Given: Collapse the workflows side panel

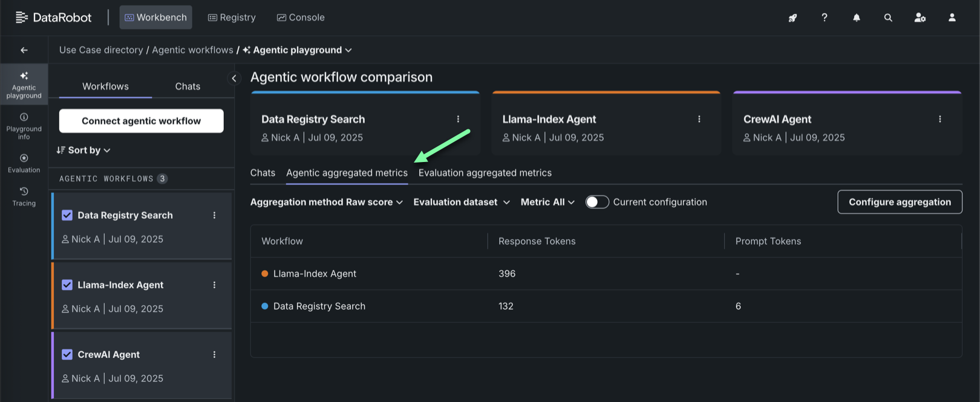Looking at the screenshot, I should tap(234, 78).
